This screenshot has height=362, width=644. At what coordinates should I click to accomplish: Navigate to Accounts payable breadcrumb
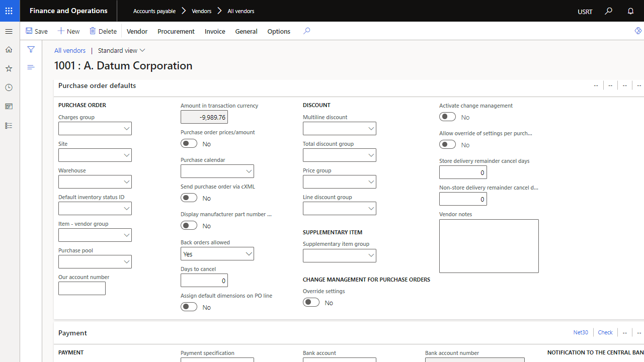[x=154, y=11]
